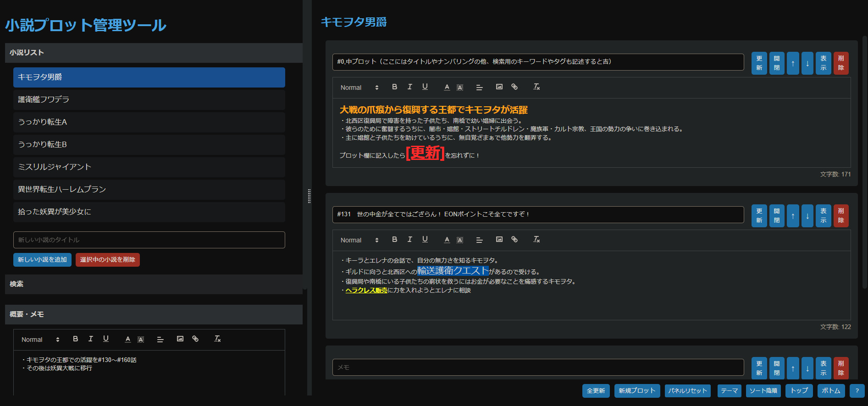The image size is (868, 406).
Task: Move the #0 plot down with arrow
Action: click(807, 63)
